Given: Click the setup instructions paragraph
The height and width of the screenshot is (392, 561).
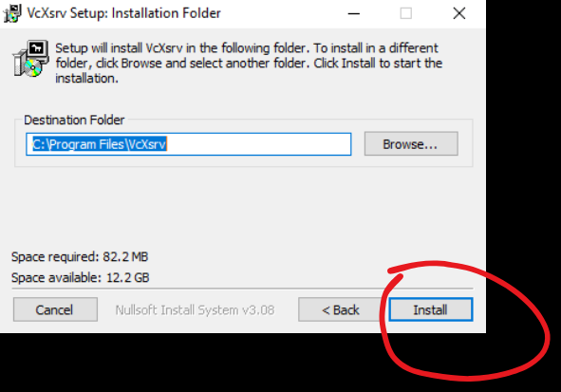Looking at the screenshot, I should (249, 63).
